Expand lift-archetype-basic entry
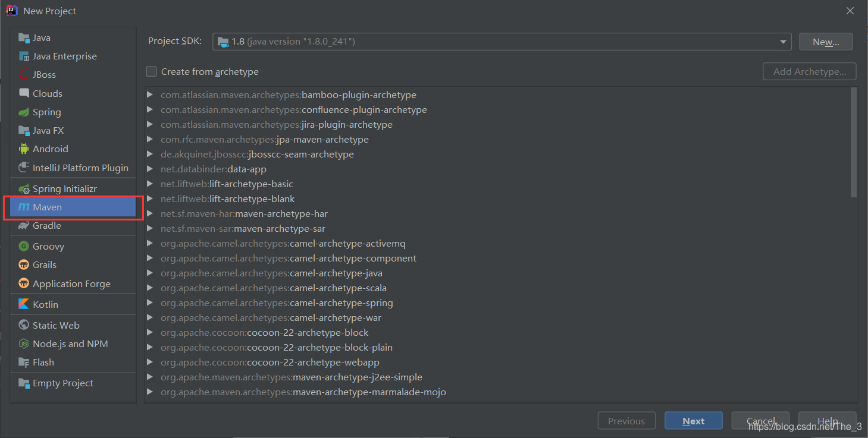This screenshot has height=438, width=868. [x=150, y=184]
